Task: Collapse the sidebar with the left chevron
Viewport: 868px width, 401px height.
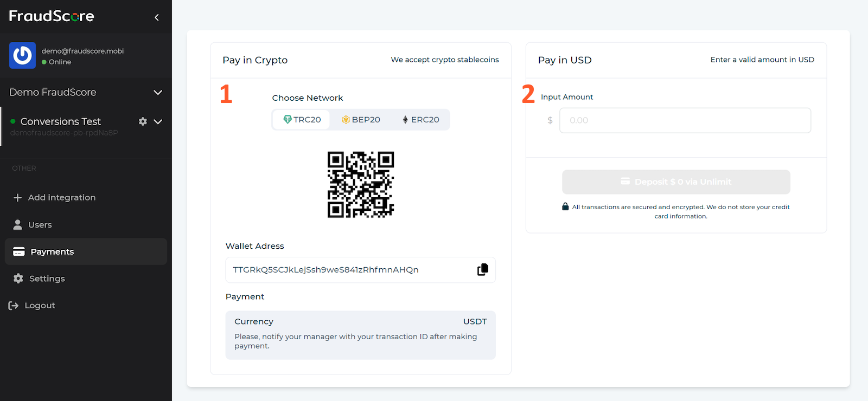Action: pos(157,17)
